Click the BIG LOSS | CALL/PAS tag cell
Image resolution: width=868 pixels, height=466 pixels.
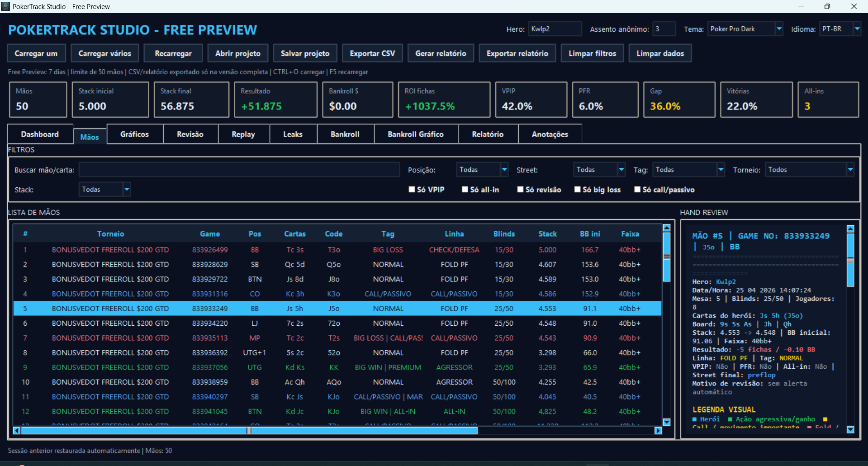388,338
